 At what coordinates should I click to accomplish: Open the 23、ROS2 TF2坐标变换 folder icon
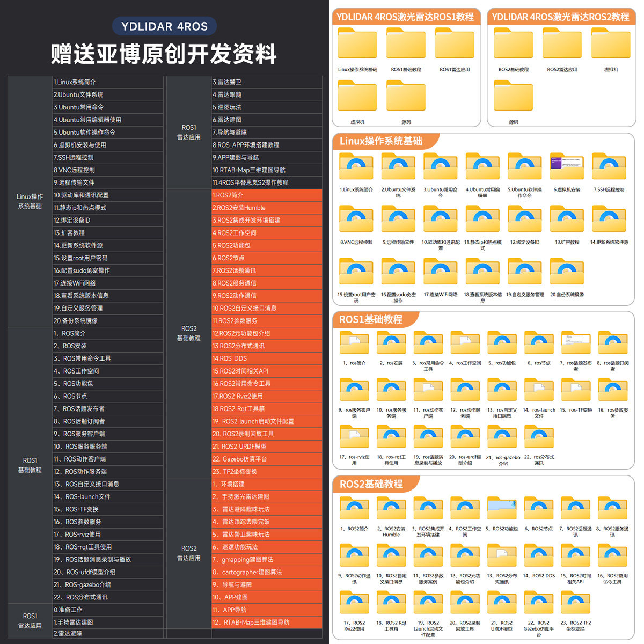click(576, 603)
